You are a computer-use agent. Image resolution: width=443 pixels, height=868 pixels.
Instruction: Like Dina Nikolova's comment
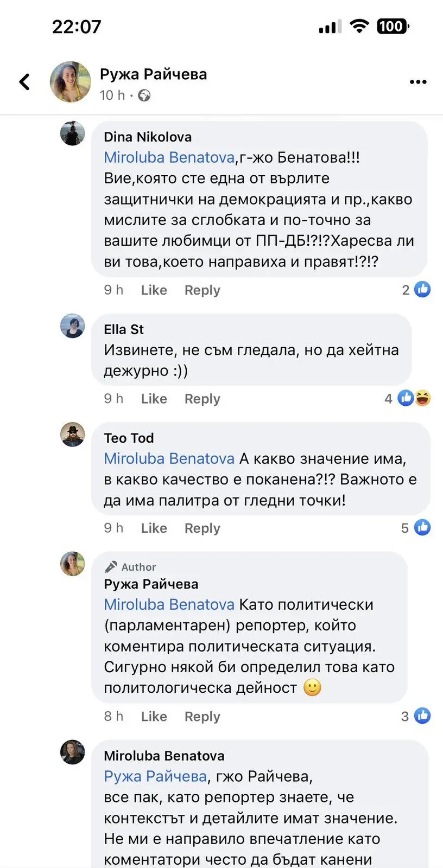[x=154, y=290]
